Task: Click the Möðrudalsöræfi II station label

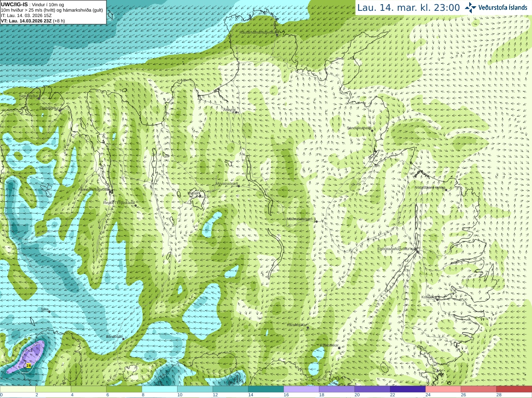Action: (301, 219)
